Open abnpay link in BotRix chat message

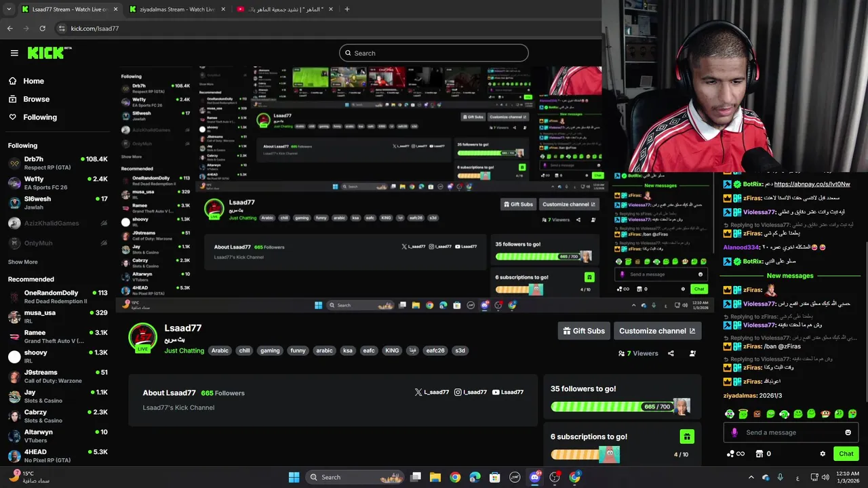[812, 184]
